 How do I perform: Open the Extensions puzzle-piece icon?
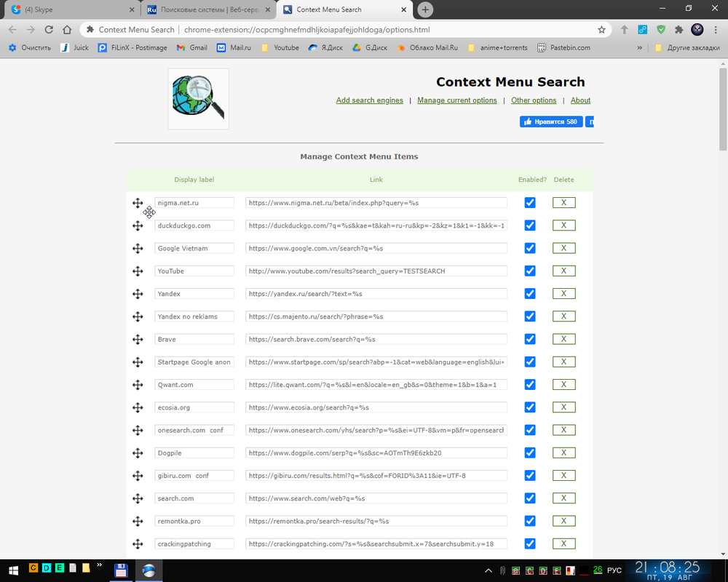click(678, 30)
